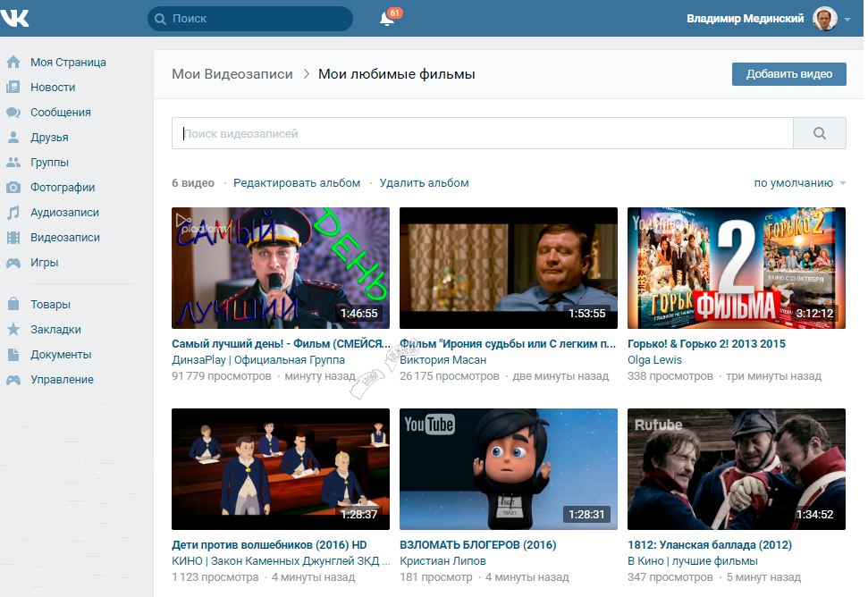Open title Фильм "Ирония судьбы или С легким п...
868x597 pixels.
[508, 343]
